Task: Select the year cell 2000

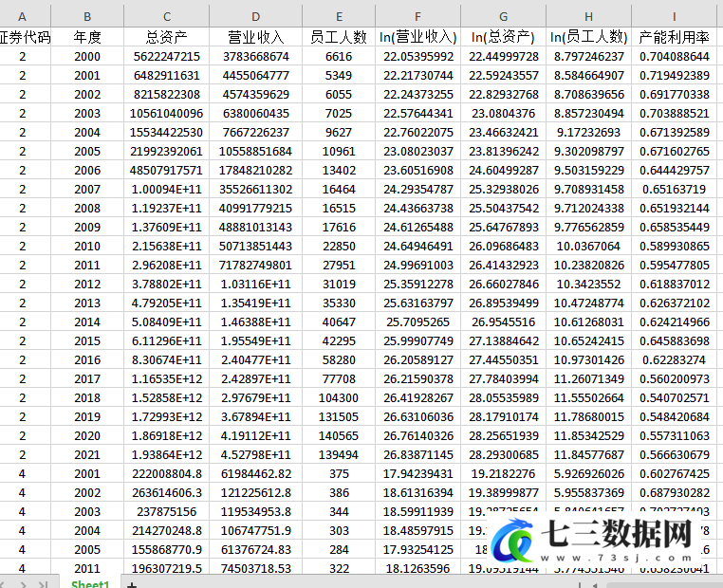Action: pyautogui.click(x=87, y=56)
